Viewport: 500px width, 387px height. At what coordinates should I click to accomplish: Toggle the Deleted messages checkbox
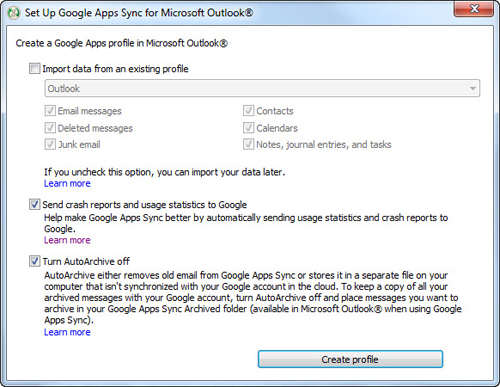tap(50, 128)
